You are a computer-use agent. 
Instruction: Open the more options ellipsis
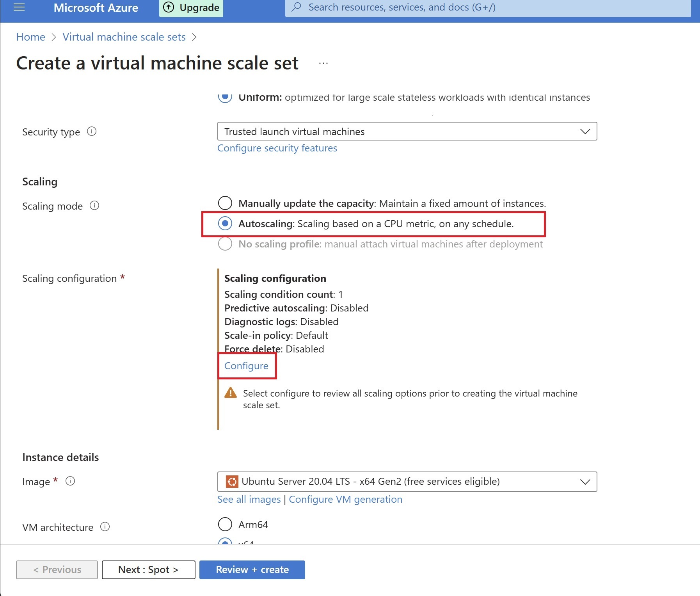coord(323,63)
